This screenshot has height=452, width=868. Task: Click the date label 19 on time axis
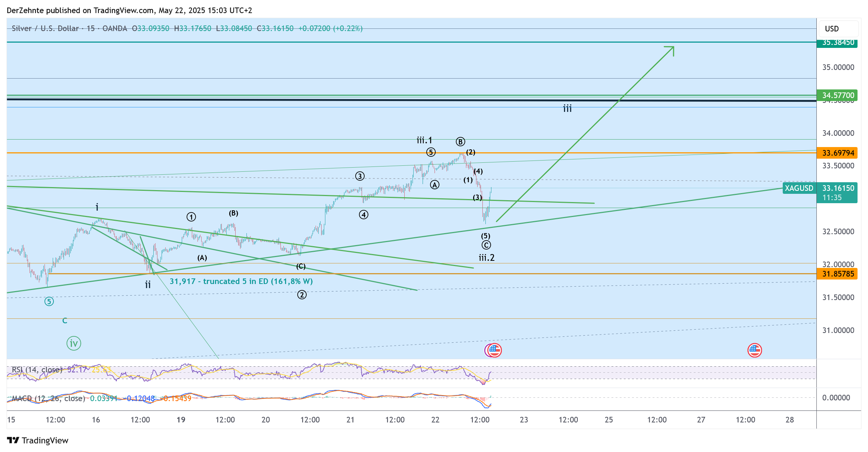click(181, 420)
